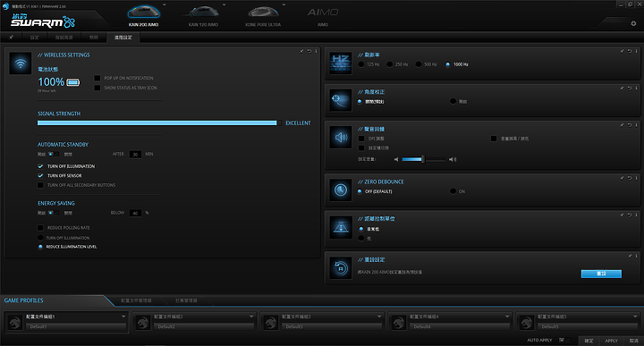Image resolution: width=644 pixels, height=346 pixels.
Task: Click the sound feedback speaker panel icon
Action: [x=341, y=137]
